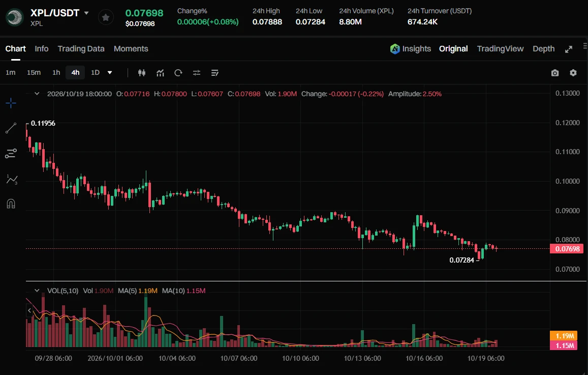Select the horizontal lines drawing tool
This screenshot has height=375, width=588.
pyautogui.click(x=11, y=154)
